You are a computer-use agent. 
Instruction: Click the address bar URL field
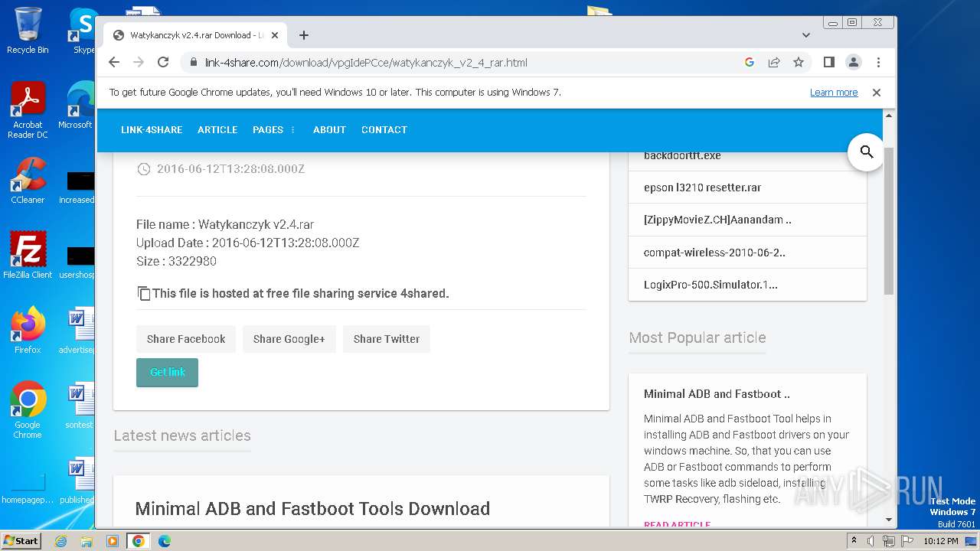[x=459, y=63]
